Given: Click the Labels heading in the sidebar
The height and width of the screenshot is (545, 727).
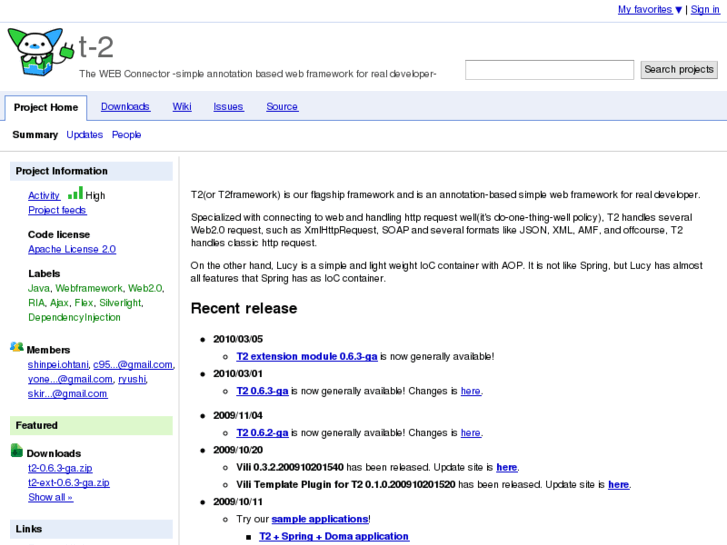Looking at the screenshot, I should click(x=44, y=274).
